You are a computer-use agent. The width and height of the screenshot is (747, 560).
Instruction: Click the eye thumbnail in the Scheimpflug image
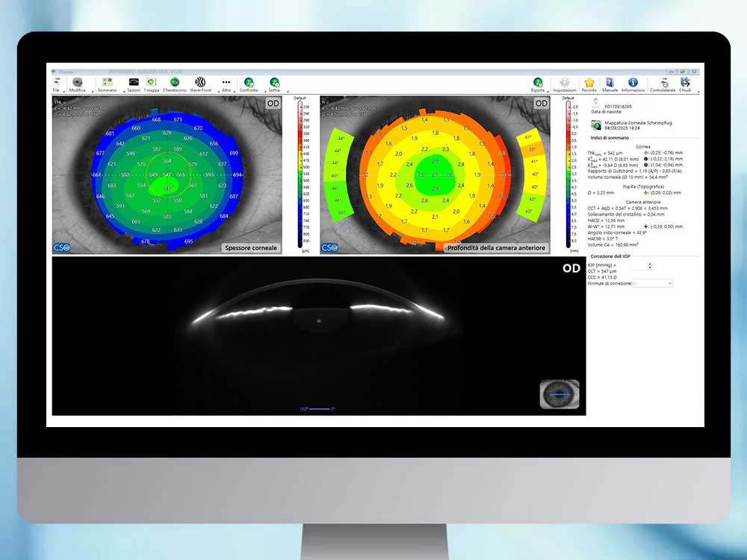pyautogui.click(x=559, y=393)
